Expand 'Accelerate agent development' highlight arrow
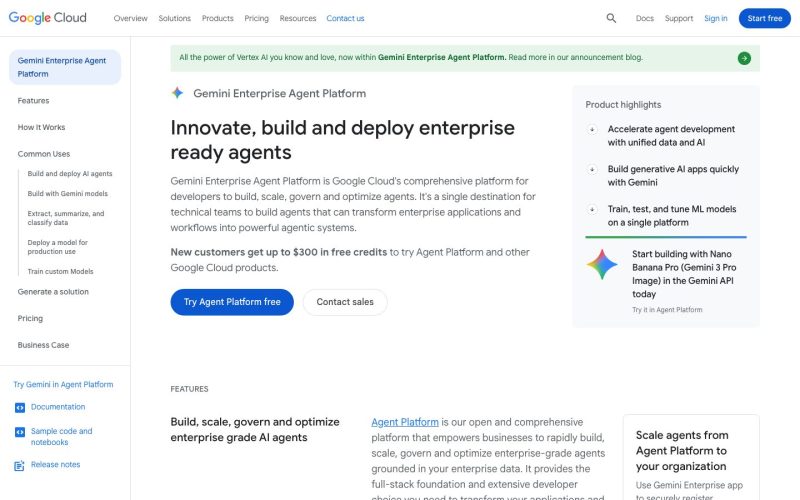800x500 pixels. click(592, 130)
